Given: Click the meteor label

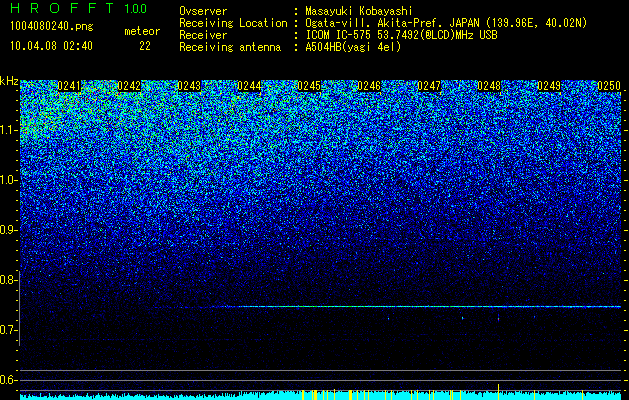Looking at the screenshot, I should (x=142, y=31).
